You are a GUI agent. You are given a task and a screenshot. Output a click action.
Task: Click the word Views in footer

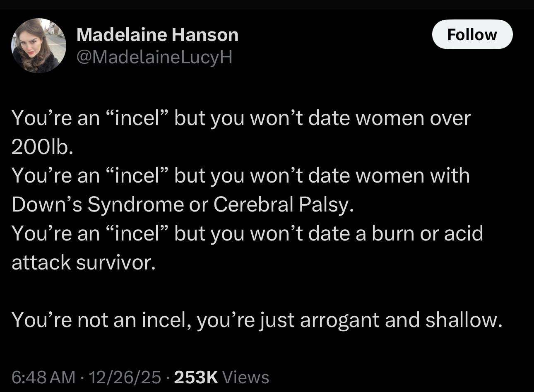pyautogui.click(x=245, y=377)
